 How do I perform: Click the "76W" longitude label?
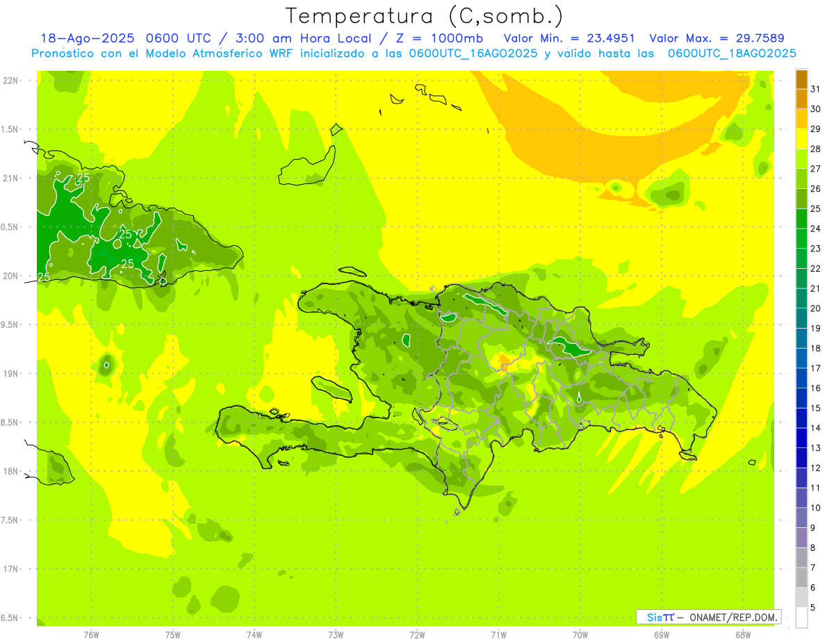(91, 636)
